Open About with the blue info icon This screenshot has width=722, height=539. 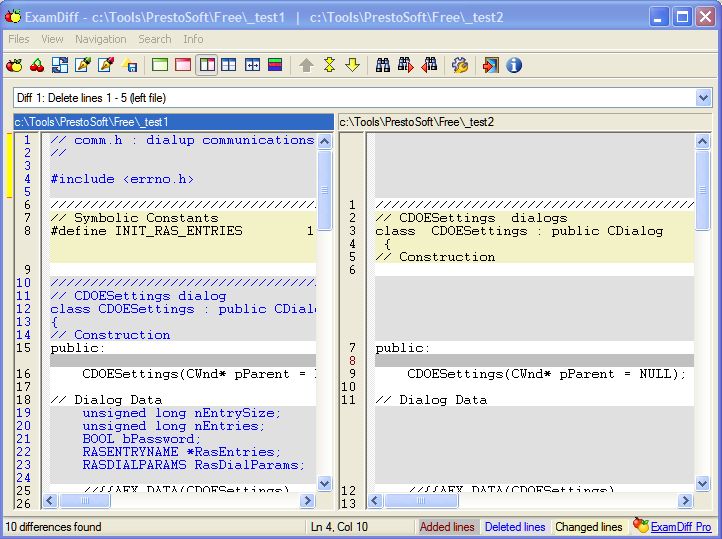(x=514, y=65)
